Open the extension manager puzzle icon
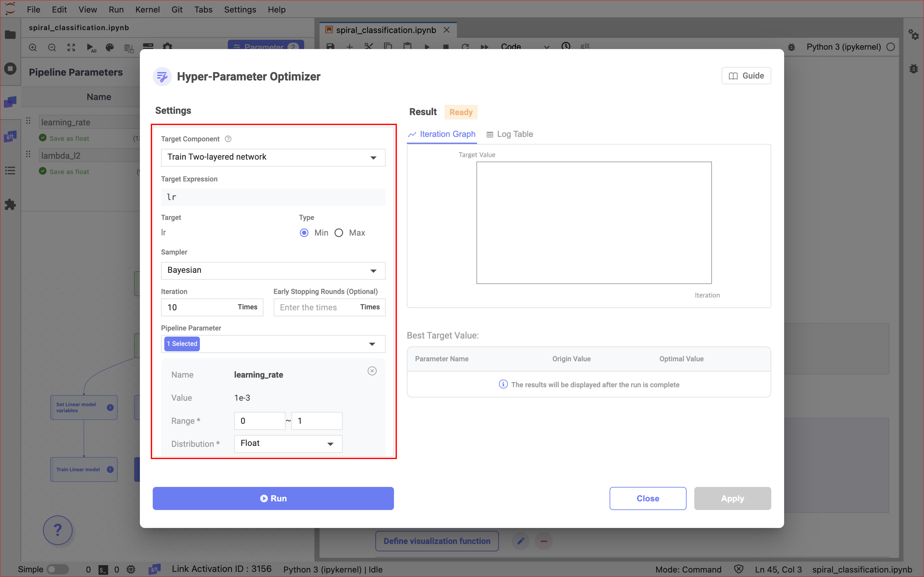Image resolution: width=924 pixels, height=577 pixels. [x=10, y=205]
